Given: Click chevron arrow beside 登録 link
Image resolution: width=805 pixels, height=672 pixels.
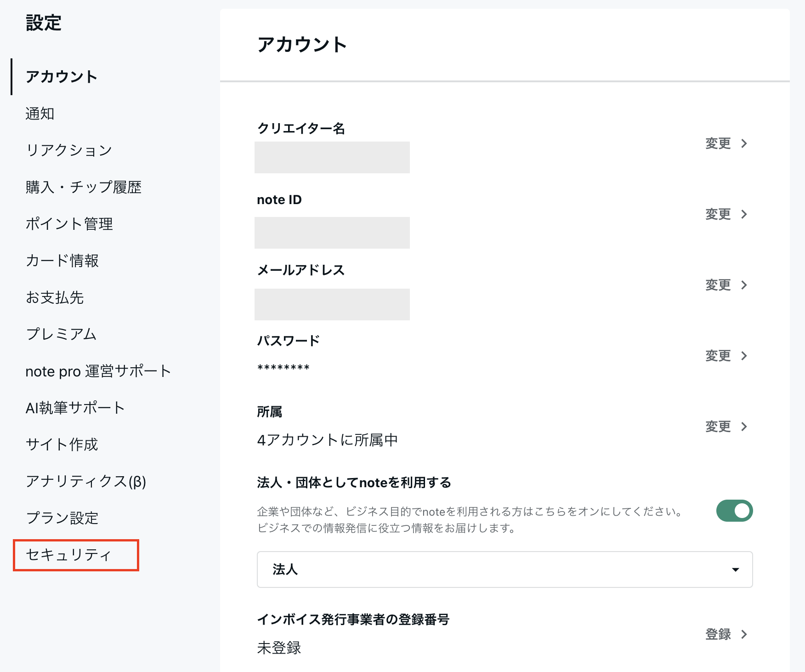Looking at the screenshot, I should [x=744, y=634].
